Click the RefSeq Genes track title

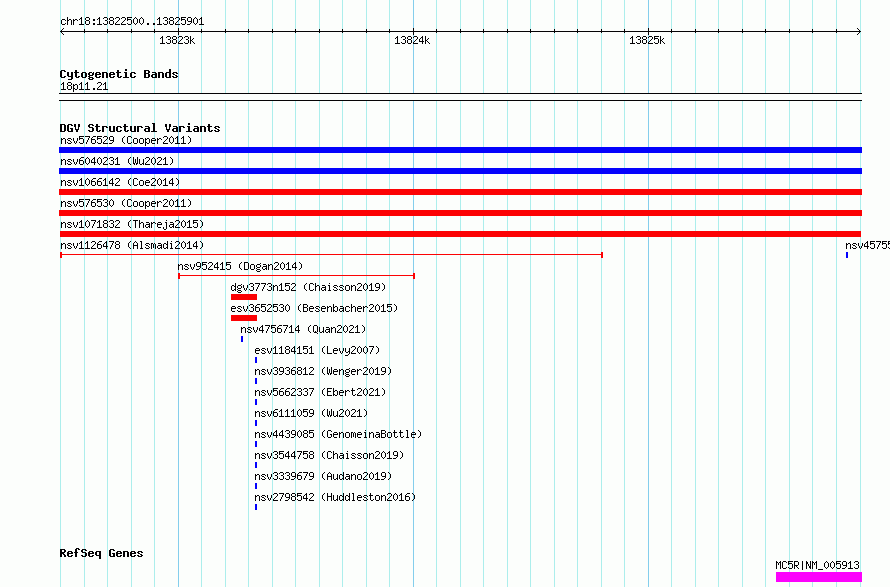(101, 553)
